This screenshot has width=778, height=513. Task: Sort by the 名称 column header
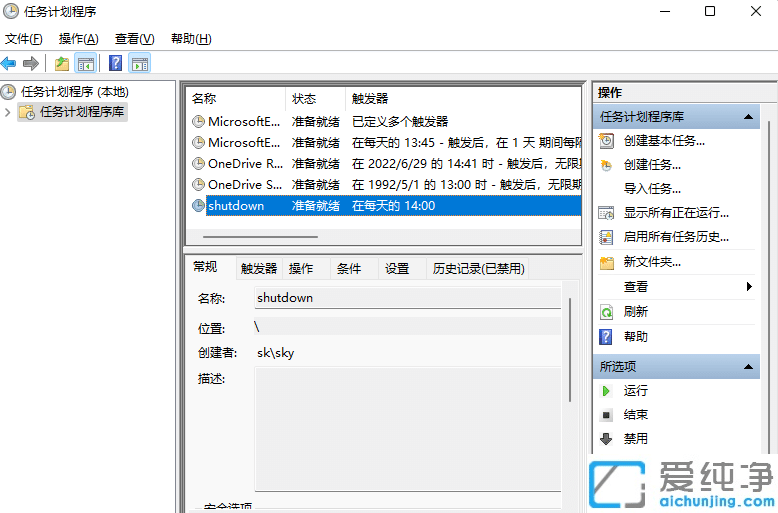[x=236, y=99]
